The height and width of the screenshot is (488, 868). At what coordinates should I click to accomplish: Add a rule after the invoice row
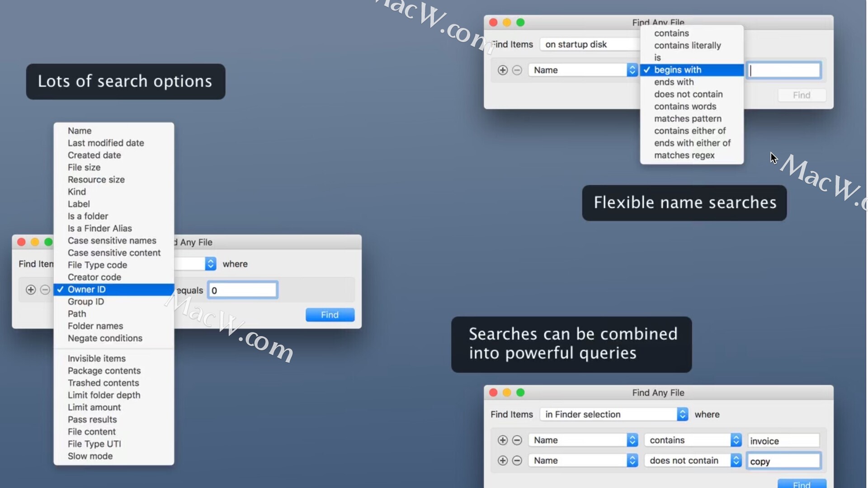point(502,440)
